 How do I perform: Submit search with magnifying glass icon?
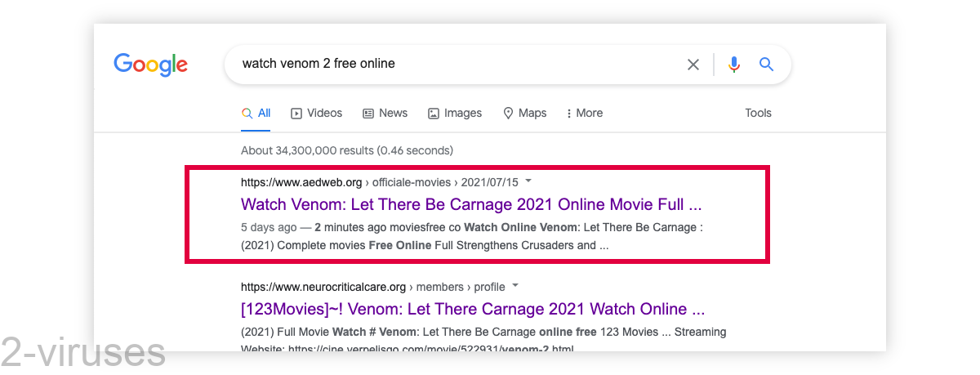pyautogui.click(x=766, y=64)
